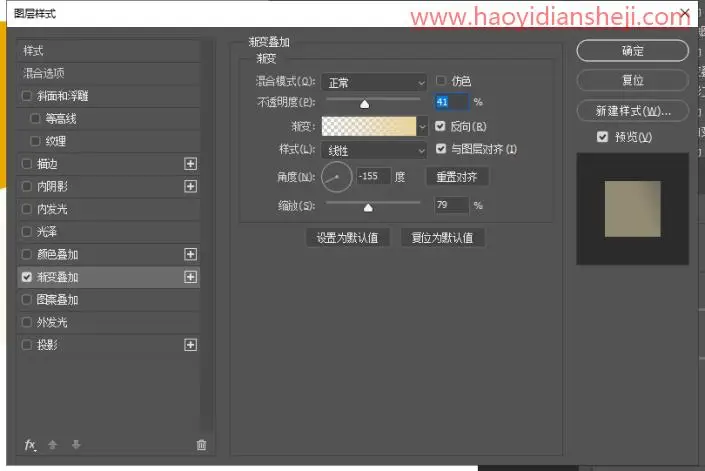Screen dimensions: 705x471
Task: Uncheck 与图层对齐 checkbox
Action: (x=441, y=149)
